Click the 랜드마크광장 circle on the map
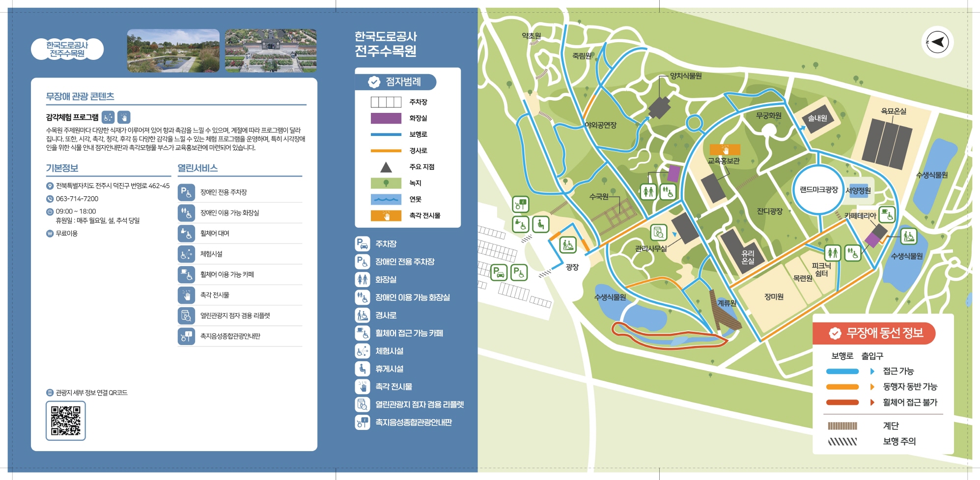 click(x=818, y=189)
